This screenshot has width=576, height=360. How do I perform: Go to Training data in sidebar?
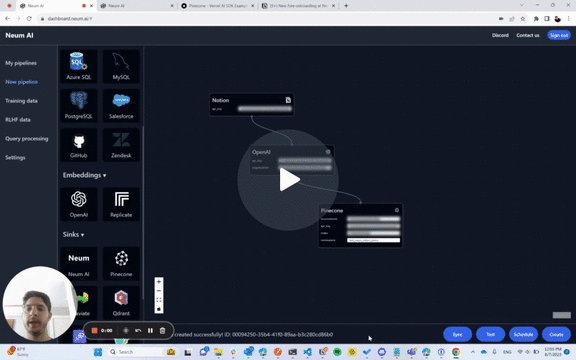(21, 101)
